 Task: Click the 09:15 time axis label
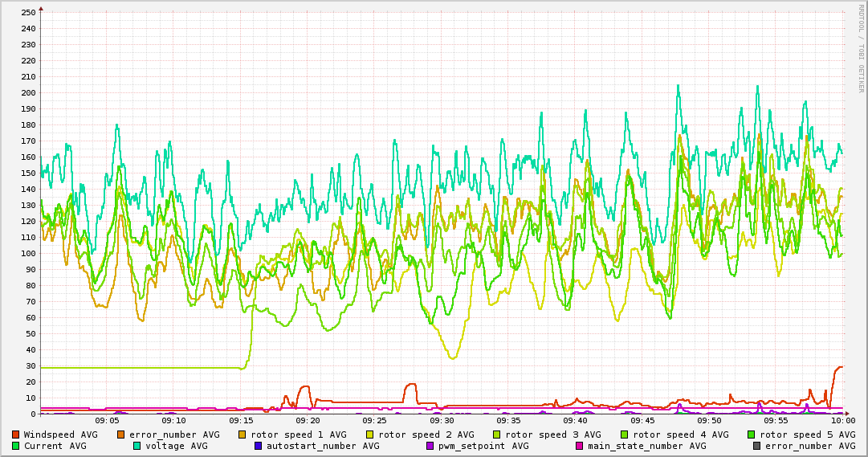coord(242,421)
